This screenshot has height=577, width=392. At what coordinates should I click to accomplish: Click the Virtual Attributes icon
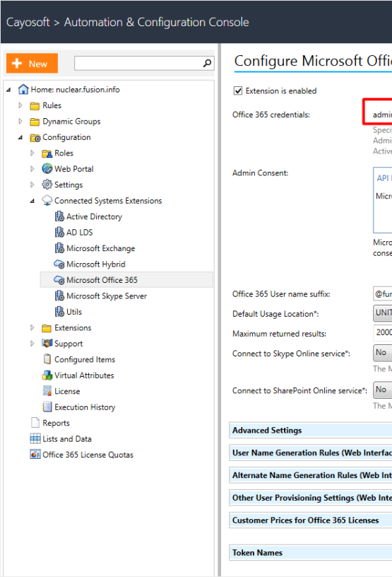(47, 375)
